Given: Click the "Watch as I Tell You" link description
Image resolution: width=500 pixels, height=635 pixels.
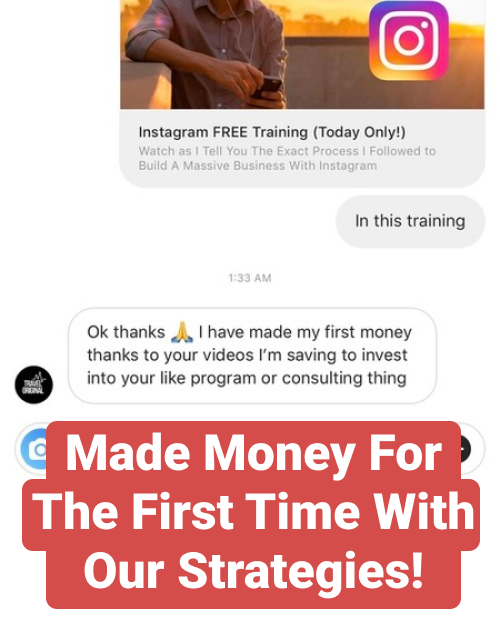Looking at the screenshot, I should pyautogui.click(x=287, y=158).
